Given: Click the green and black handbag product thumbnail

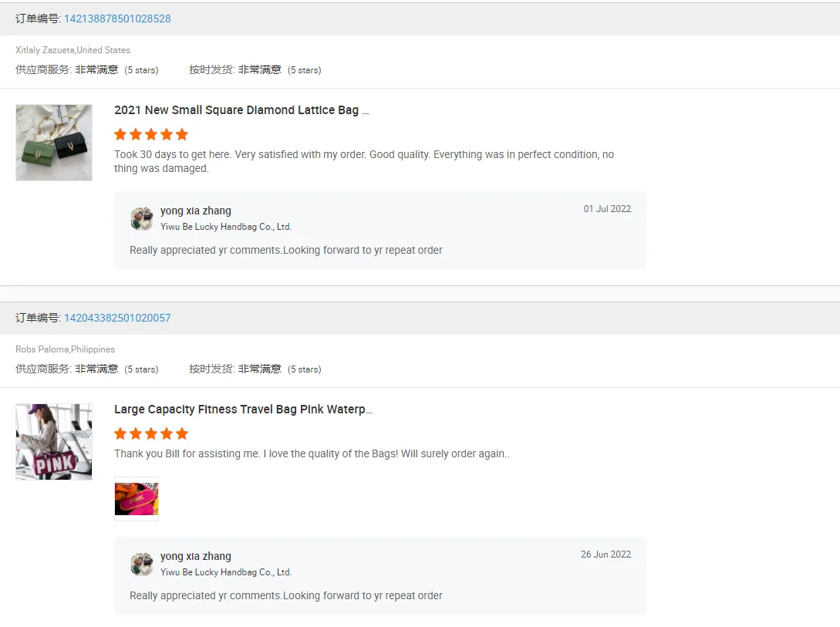Looking at the screenshot, I should (x=54, y=143).
